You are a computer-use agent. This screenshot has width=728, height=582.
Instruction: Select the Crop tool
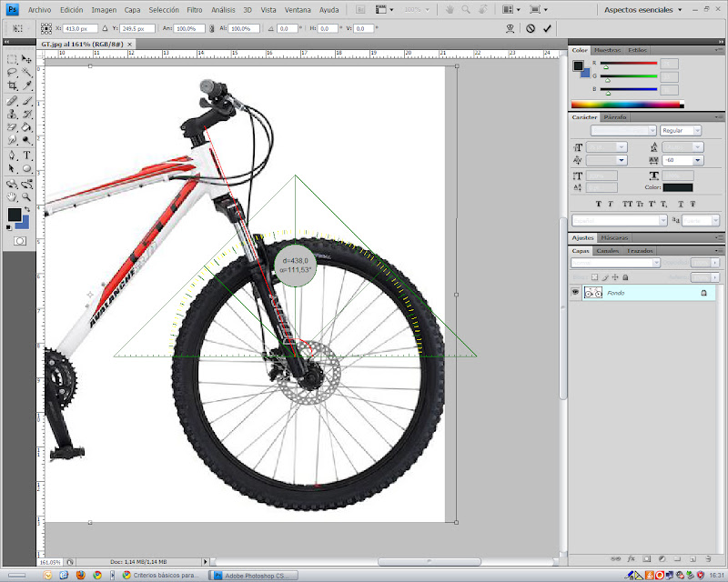point(12,85)
